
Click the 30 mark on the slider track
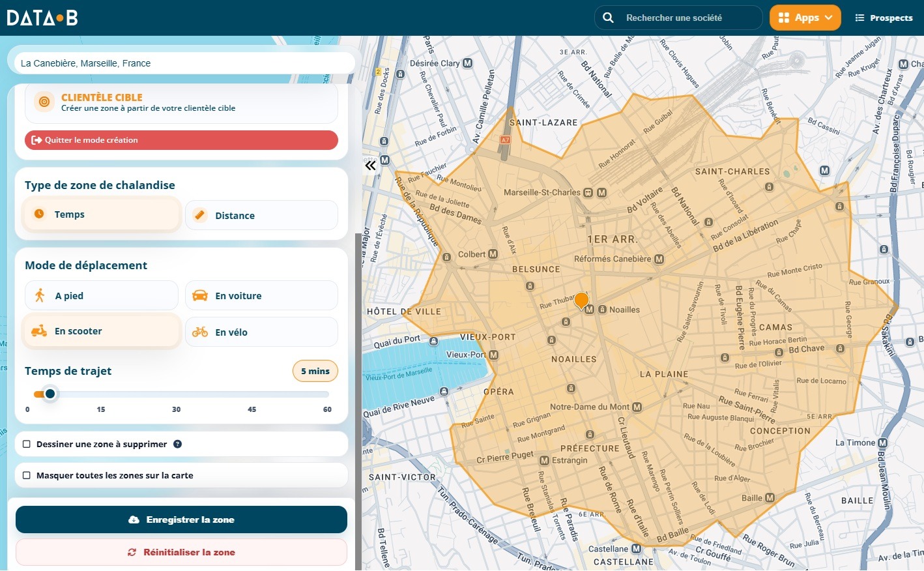(176, 409)
